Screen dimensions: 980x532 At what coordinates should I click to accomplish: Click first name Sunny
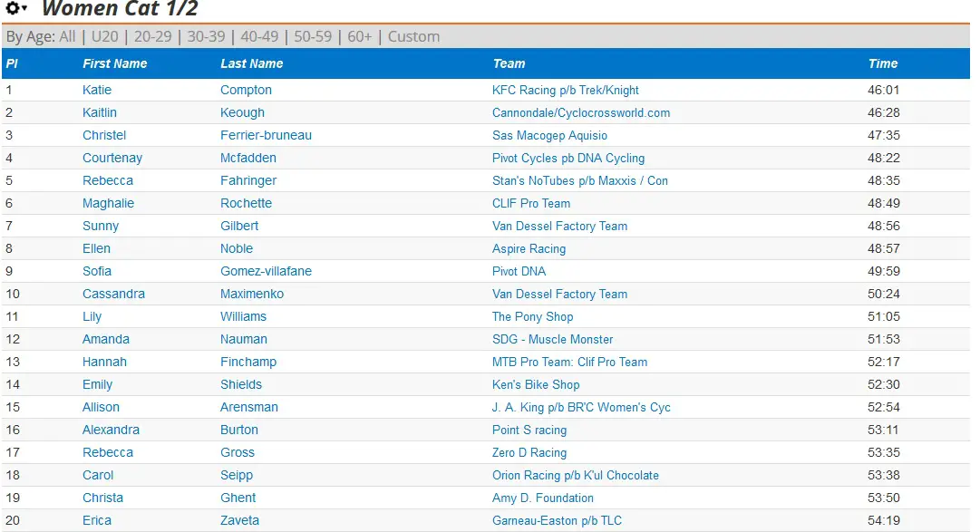[101, 226]
